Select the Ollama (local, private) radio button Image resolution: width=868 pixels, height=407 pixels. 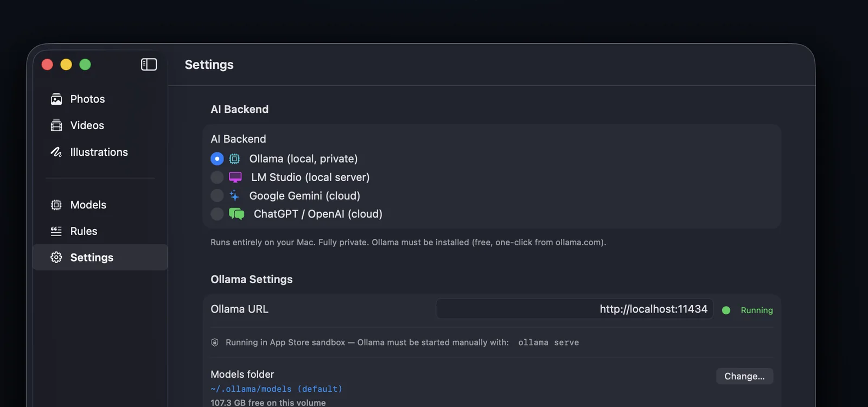pyautogui.click(x=217, y=159)
